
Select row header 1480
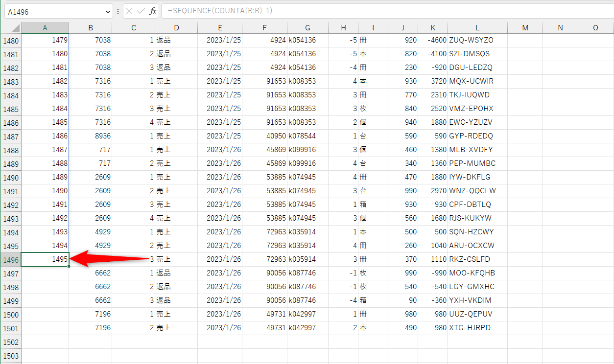11,41
